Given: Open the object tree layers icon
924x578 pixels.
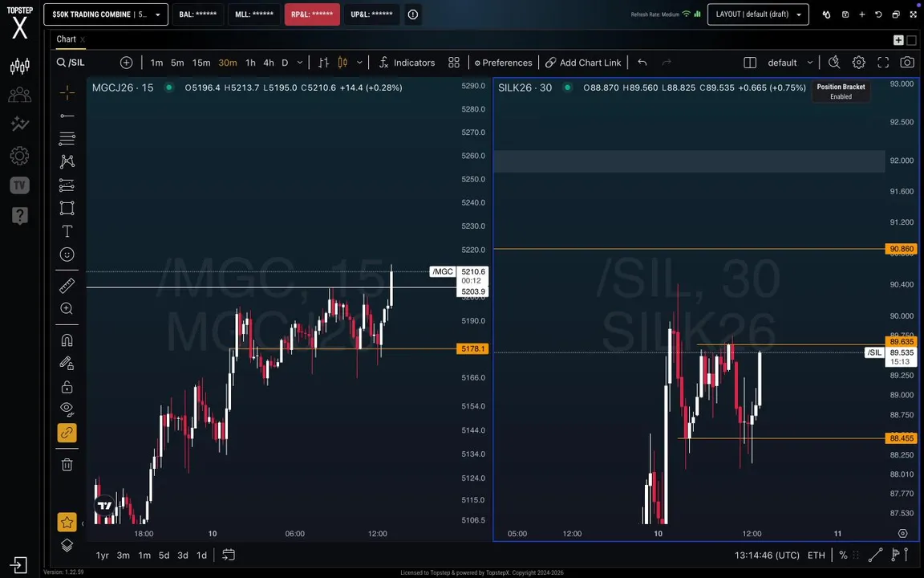Looking at the screenshot, I should (x=67, y=545).
